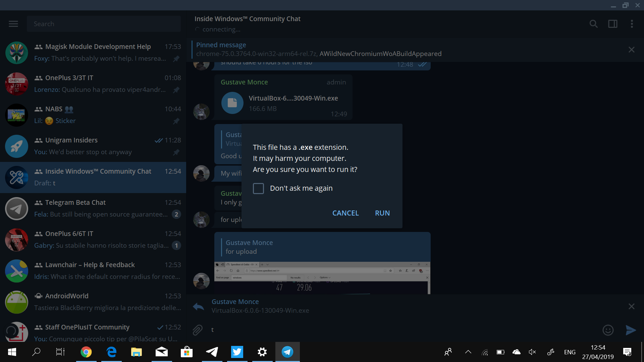Open the emoji picker smiley icon
644x362 pixels.
coord(608,330)
